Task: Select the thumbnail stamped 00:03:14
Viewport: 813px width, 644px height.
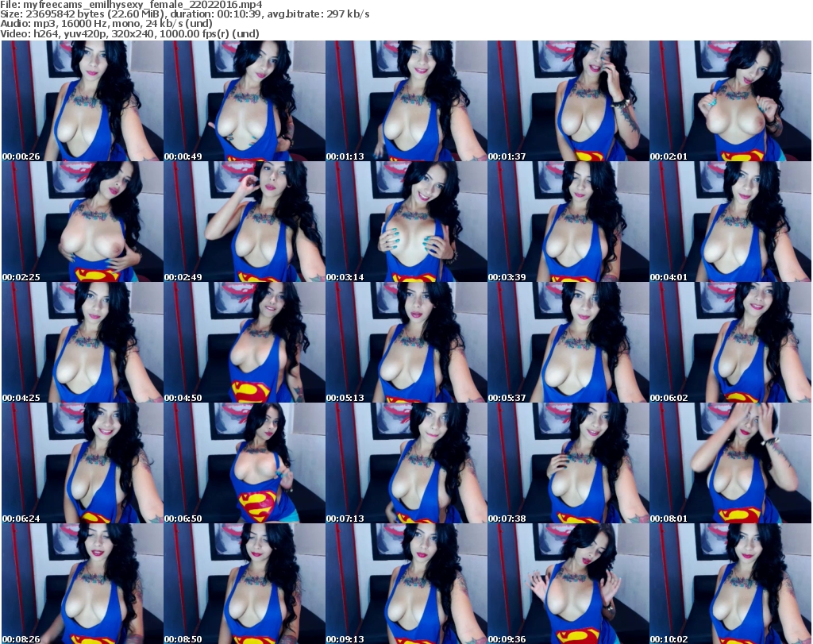Action: [406, 222]
